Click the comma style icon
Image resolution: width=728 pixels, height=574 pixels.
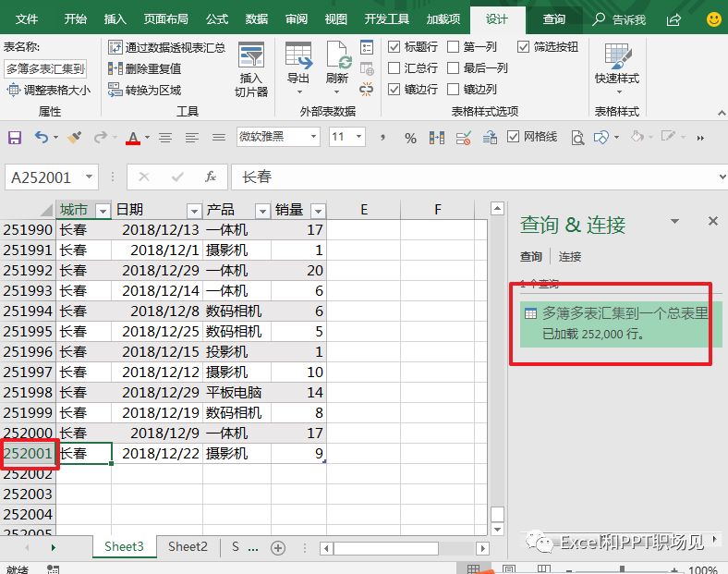pos(383,137)
